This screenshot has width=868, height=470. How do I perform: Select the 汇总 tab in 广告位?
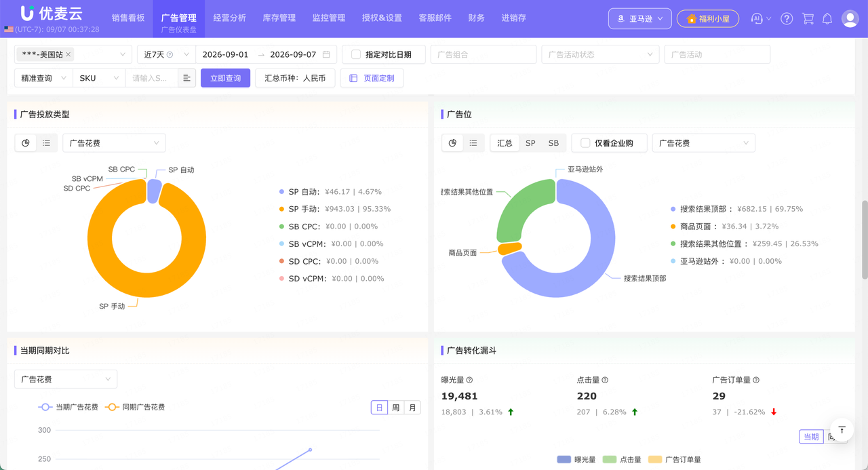[x=505, y=143]
